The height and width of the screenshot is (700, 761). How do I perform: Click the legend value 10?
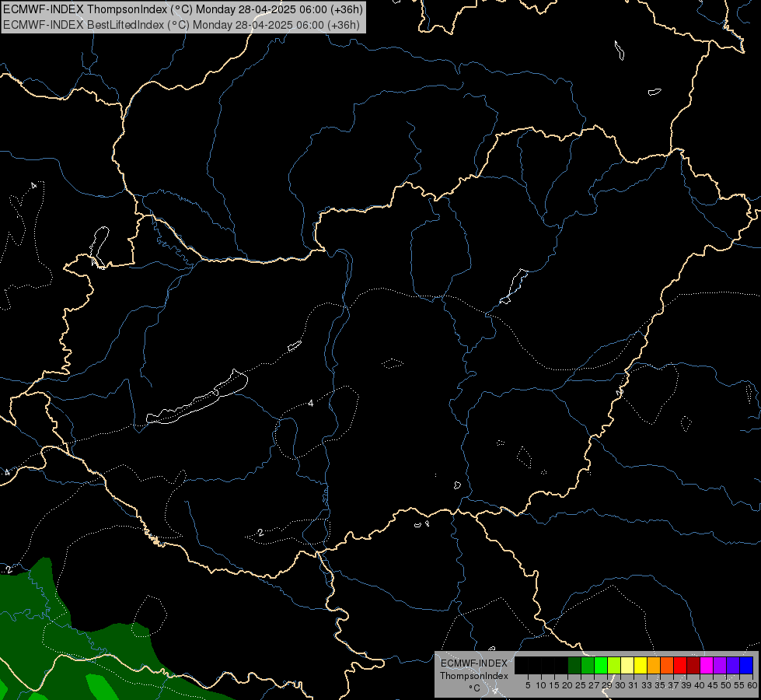[541, 685]
